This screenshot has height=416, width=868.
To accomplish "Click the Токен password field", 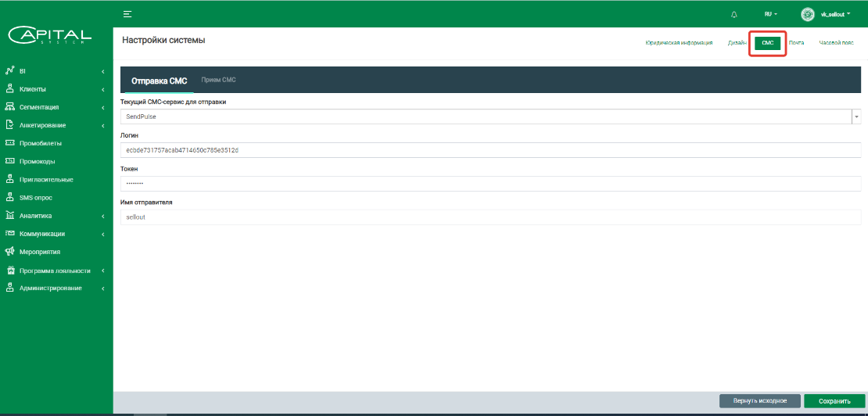I will click(x=490, y=184).
